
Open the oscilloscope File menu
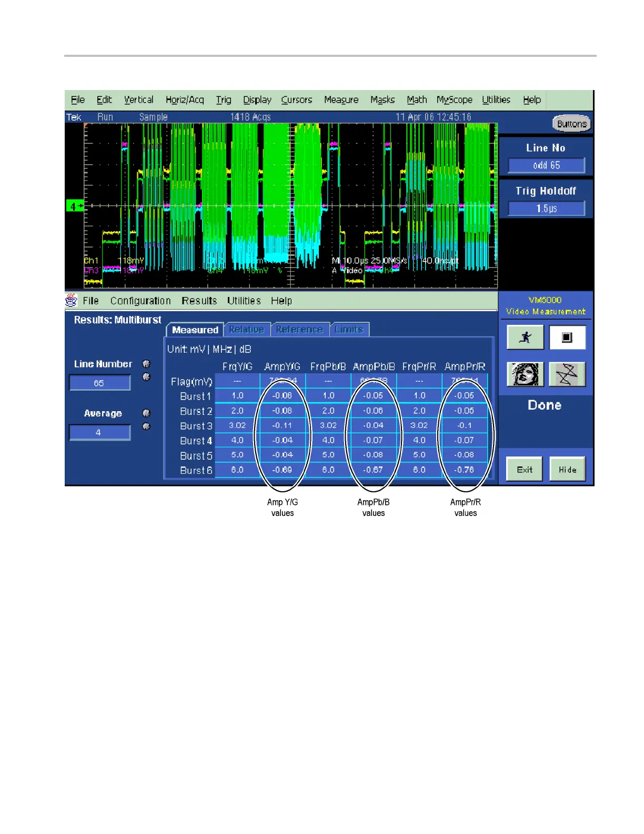coord(78,100)
